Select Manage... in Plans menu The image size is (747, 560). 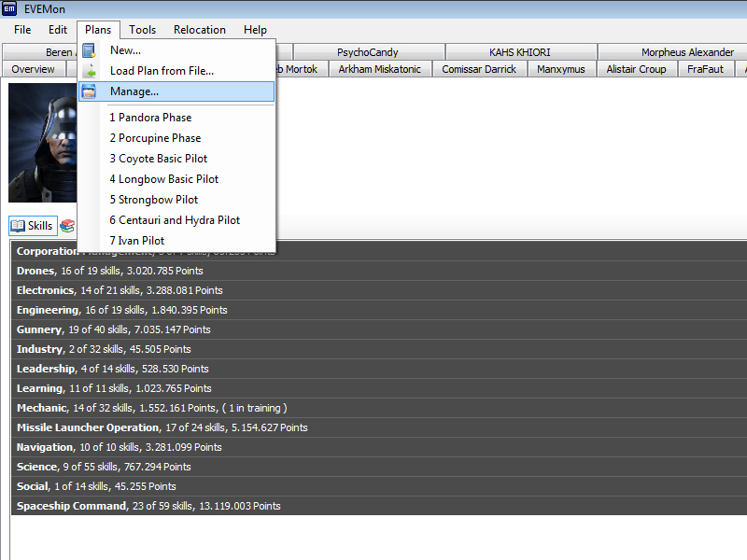tap(176, 91)
